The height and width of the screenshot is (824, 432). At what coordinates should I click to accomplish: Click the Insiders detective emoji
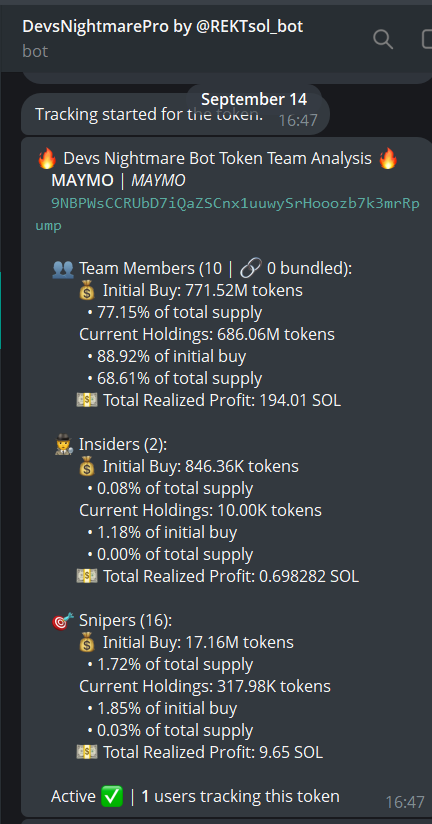pos(63,445)
